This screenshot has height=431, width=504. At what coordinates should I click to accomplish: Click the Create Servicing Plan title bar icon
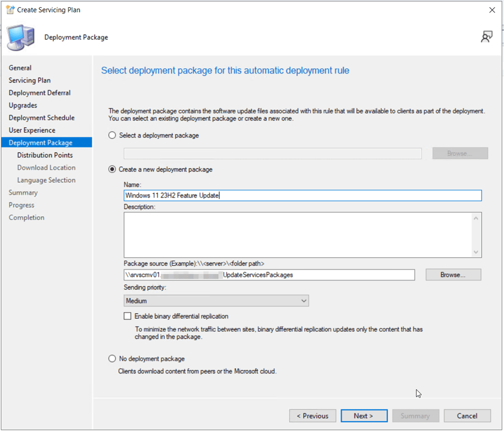9,10
